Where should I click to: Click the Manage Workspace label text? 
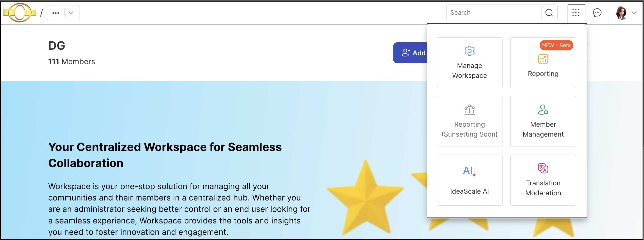[x=469, y=71]
